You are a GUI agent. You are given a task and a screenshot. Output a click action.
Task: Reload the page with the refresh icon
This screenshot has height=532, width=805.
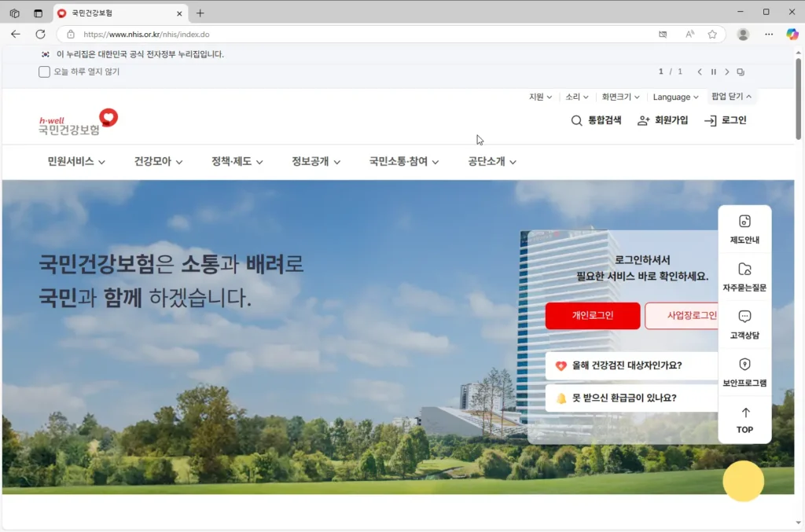pos(40,35)
